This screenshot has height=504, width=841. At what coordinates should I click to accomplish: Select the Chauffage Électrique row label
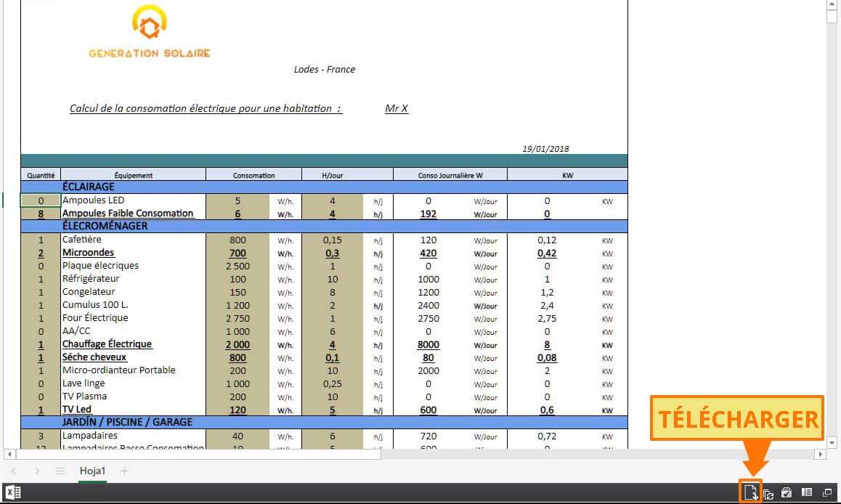pyautogui.click(x=107, y=344)
